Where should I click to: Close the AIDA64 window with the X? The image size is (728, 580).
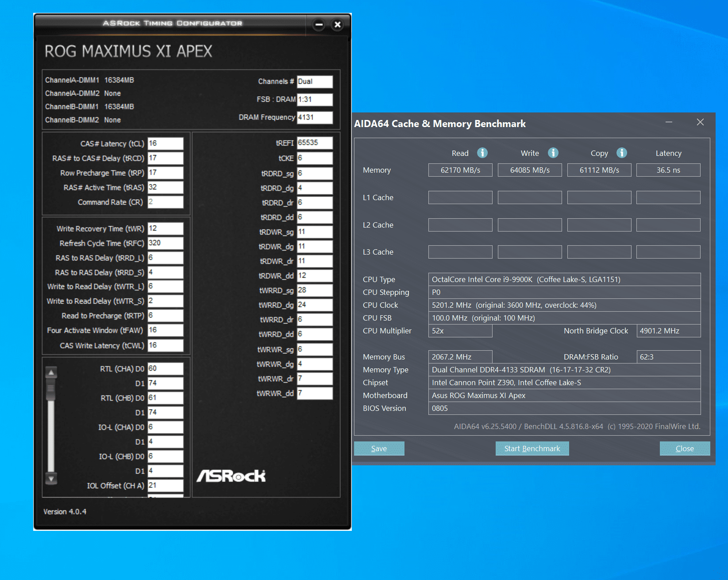(x=700, y=122)
